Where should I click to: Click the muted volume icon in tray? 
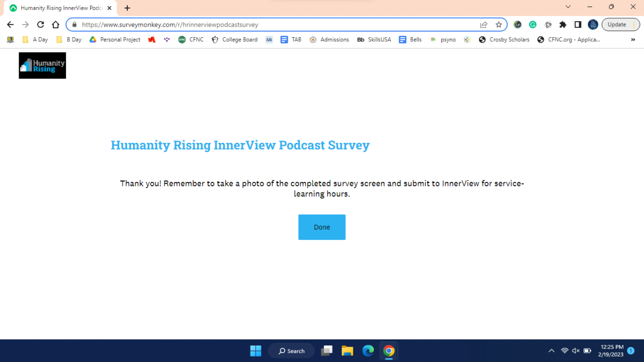(576, 351)
